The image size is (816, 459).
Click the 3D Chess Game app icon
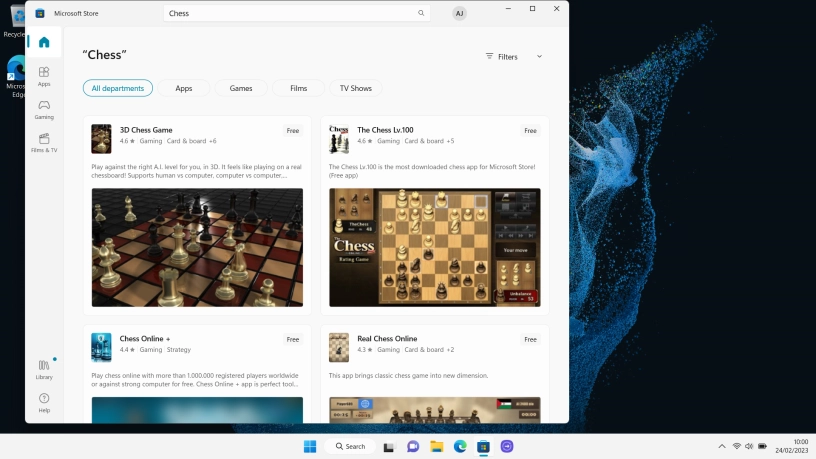point(101,138)
